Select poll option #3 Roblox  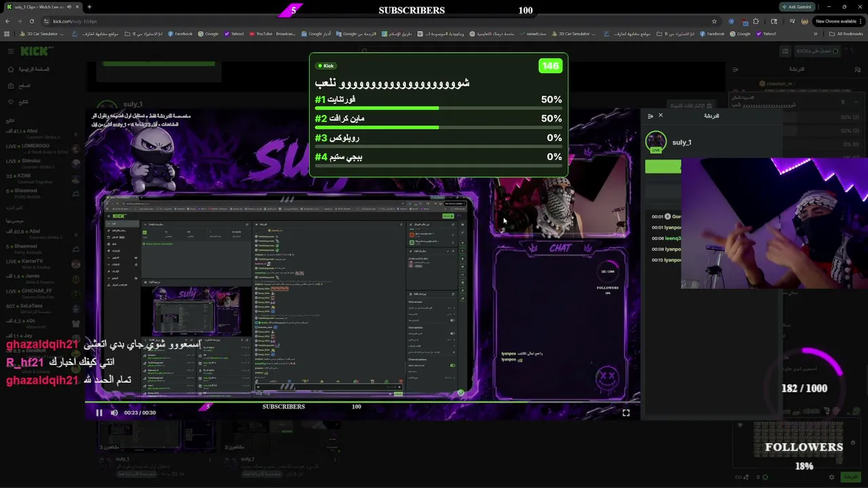click(x=438, y=140)
